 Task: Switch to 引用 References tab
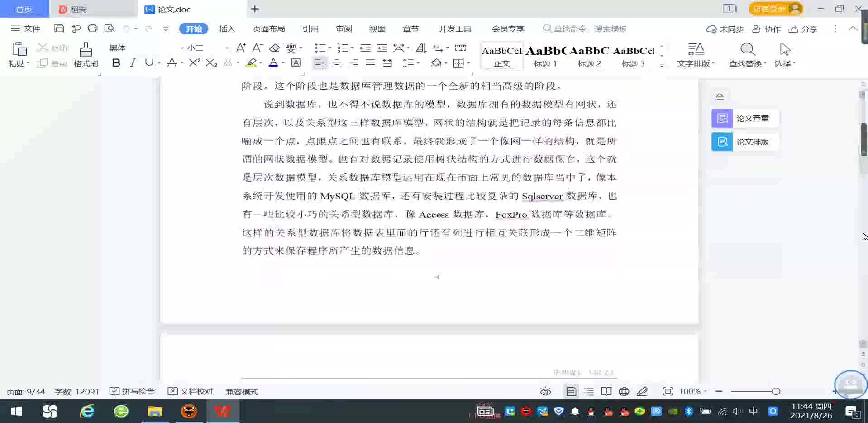[310, 29]
